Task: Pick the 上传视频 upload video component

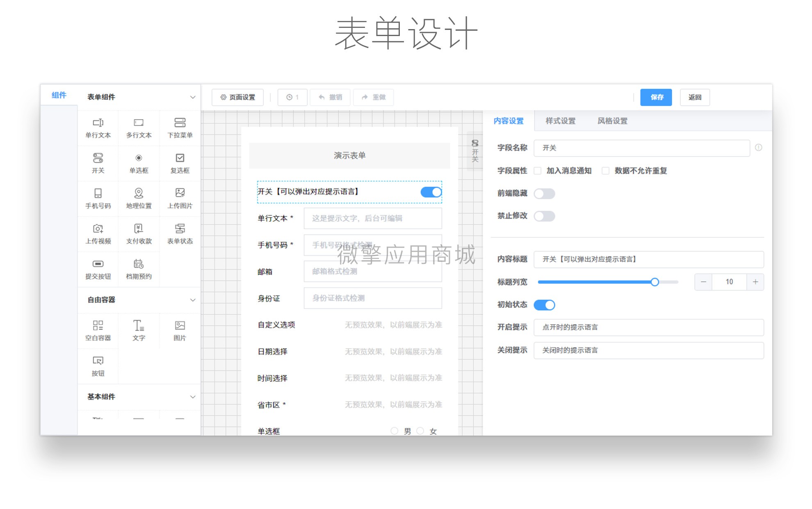Action: [98, 234]
